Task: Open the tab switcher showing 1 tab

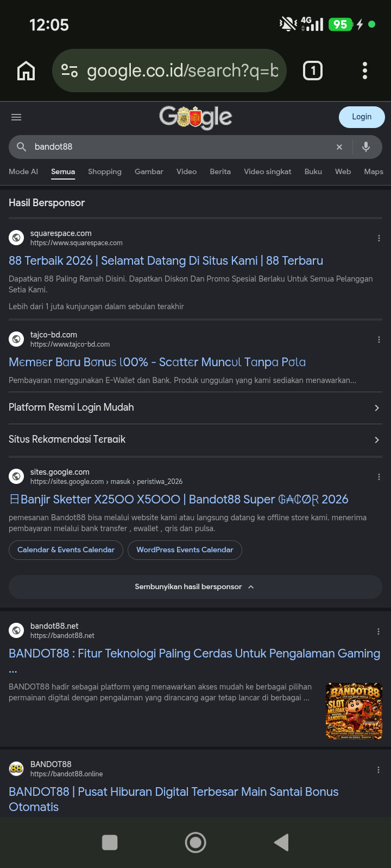Action: pos(313,71)
